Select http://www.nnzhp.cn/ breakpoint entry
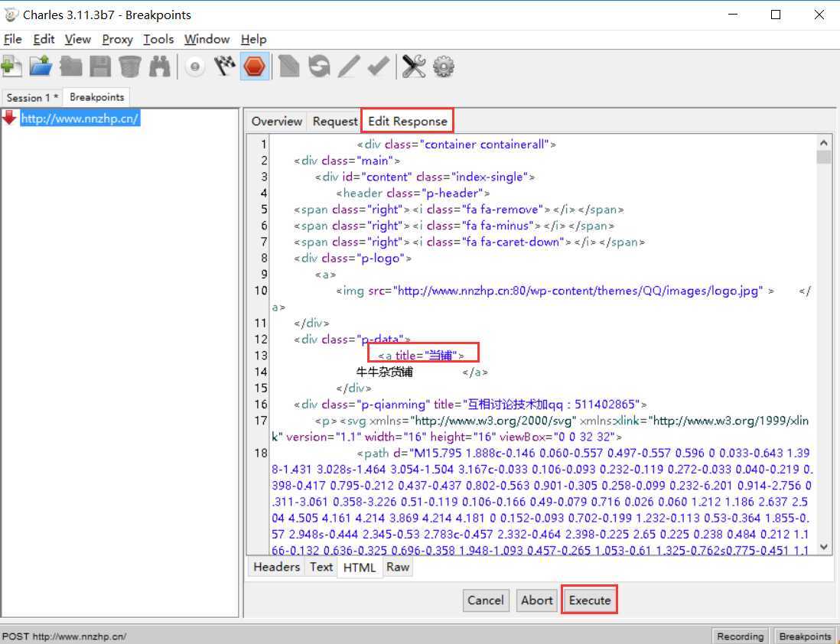The image size is (840, 644). tap(80, 119)
